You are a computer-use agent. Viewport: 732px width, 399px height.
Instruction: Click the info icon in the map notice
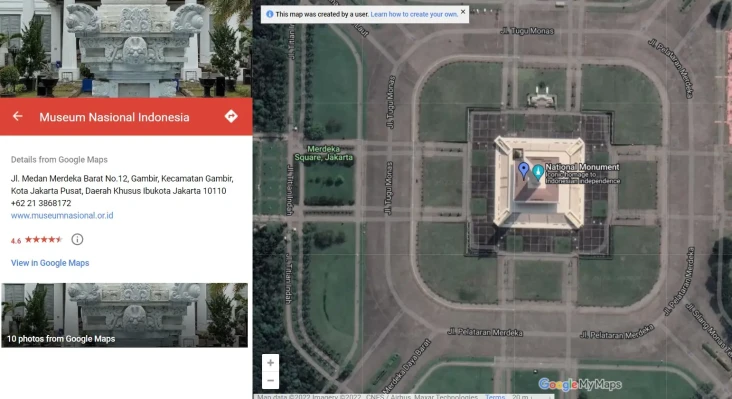click(x=269, y=14)
